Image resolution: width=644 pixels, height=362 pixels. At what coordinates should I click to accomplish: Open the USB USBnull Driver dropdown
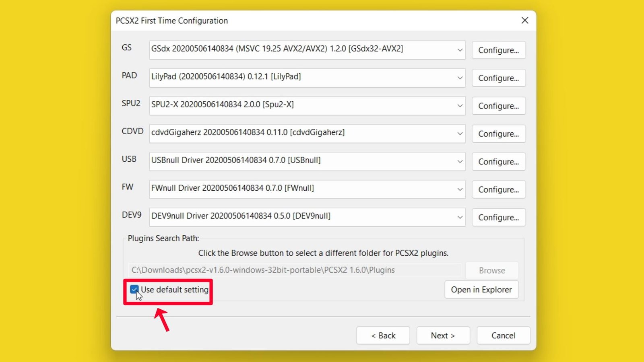coord(307,161)
